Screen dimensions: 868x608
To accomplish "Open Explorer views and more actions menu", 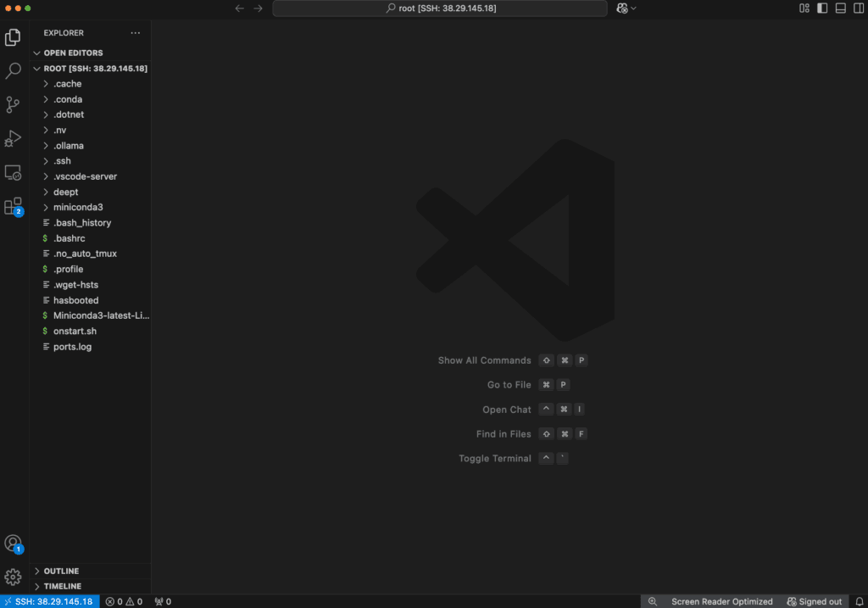I will click(135, 33).
